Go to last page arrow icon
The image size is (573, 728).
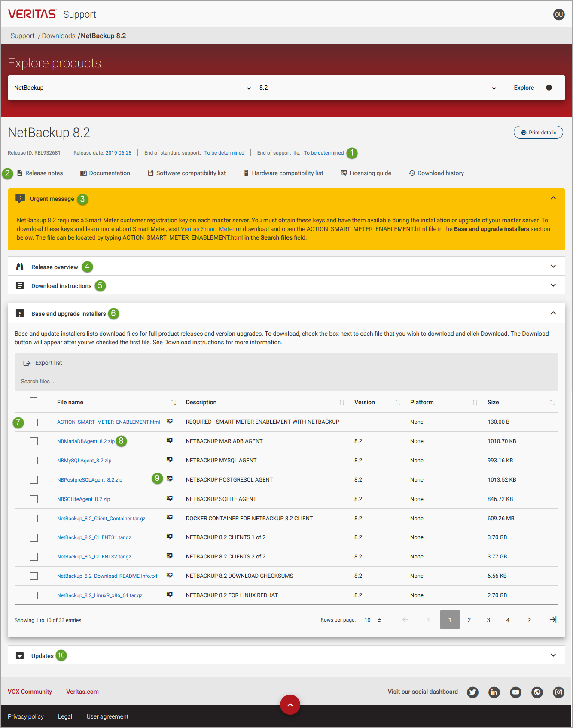553,619
